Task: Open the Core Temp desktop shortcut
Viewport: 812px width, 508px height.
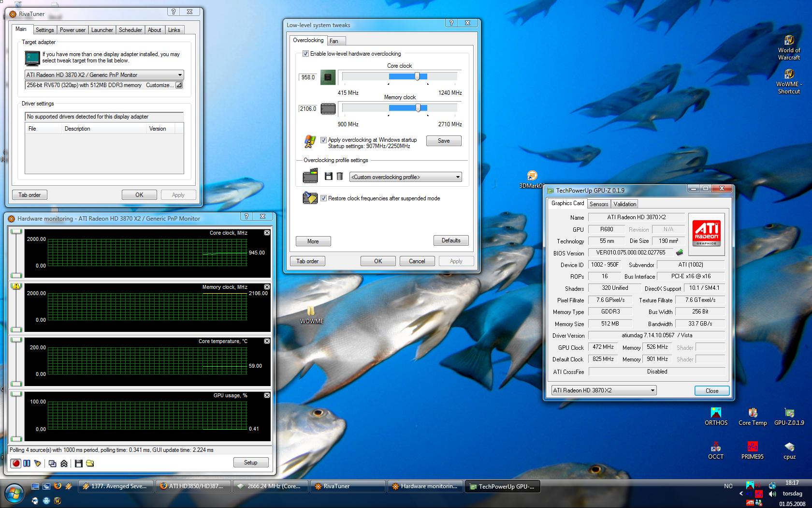Action: click(x=753, y=417)
